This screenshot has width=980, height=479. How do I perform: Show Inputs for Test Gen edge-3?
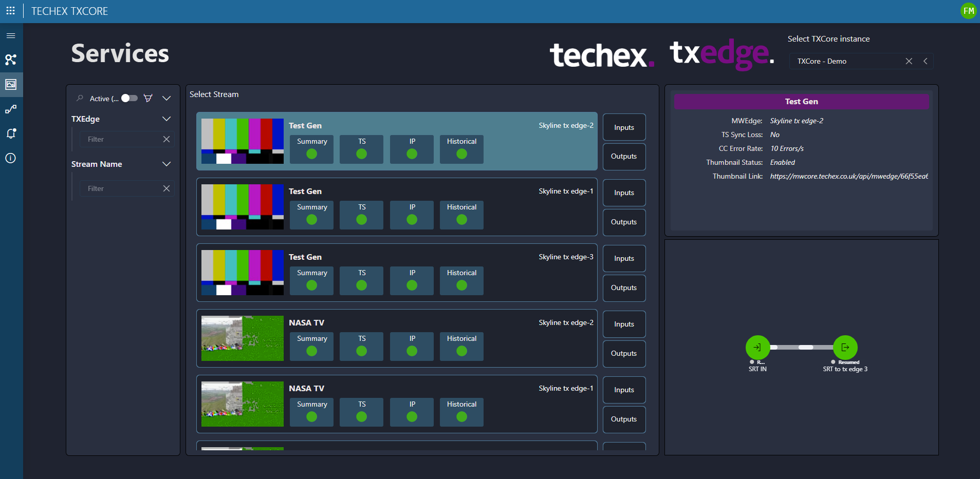click(x=624, y=259)
